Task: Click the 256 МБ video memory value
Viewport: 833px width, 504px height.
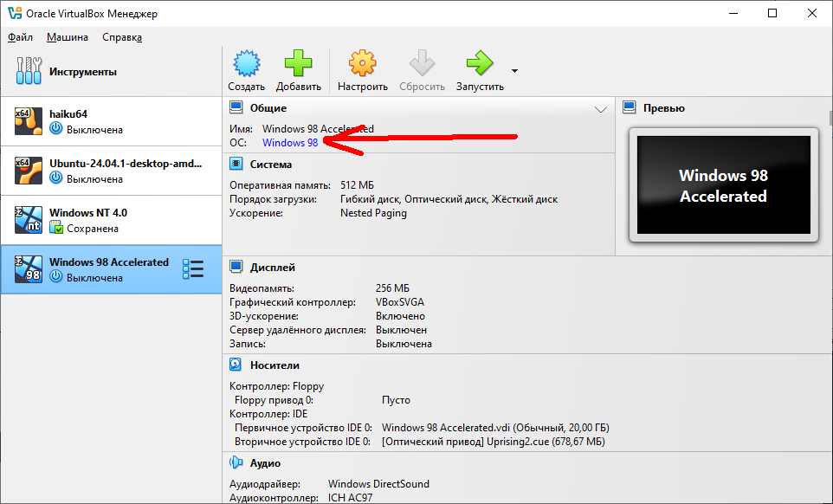Action: 392,288
